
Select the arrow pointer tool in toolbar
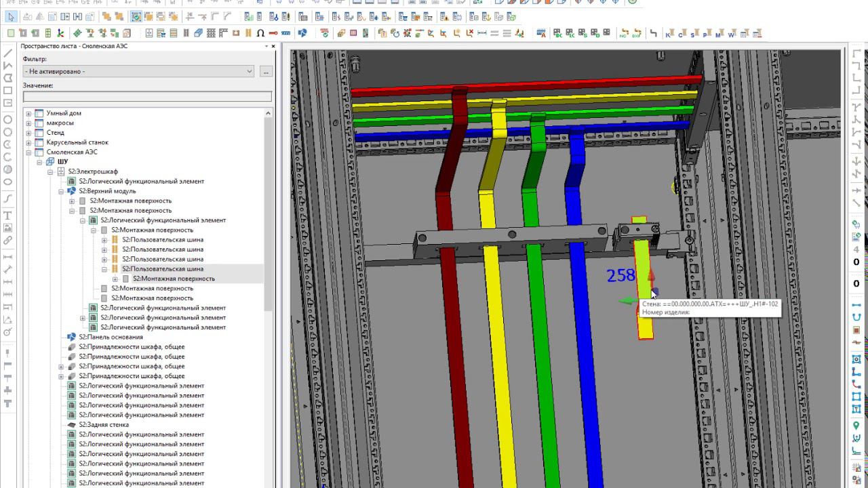point(11,17)
